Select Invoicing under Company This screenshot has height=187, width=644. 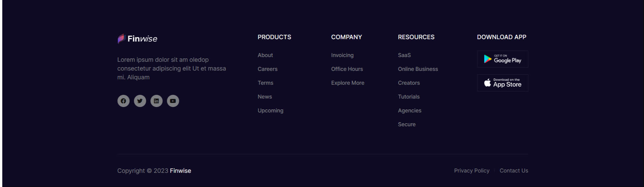342,55
